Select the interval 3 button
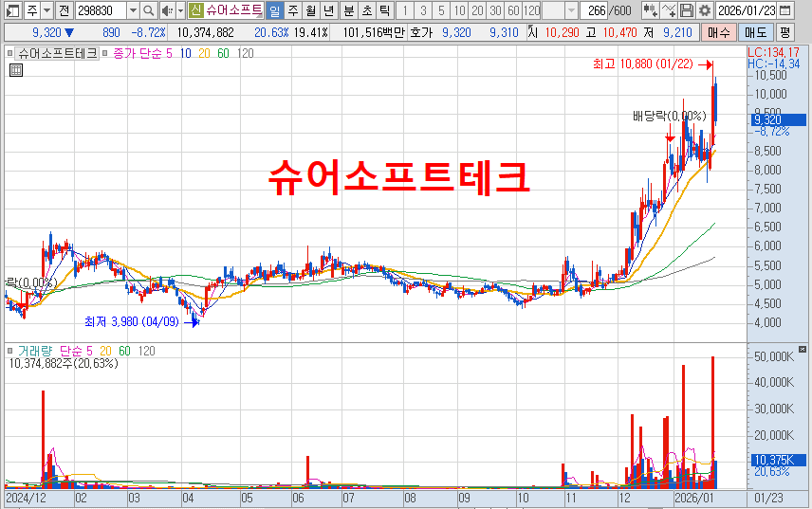Viewport: 812px width, 509px height. [423, 10]
